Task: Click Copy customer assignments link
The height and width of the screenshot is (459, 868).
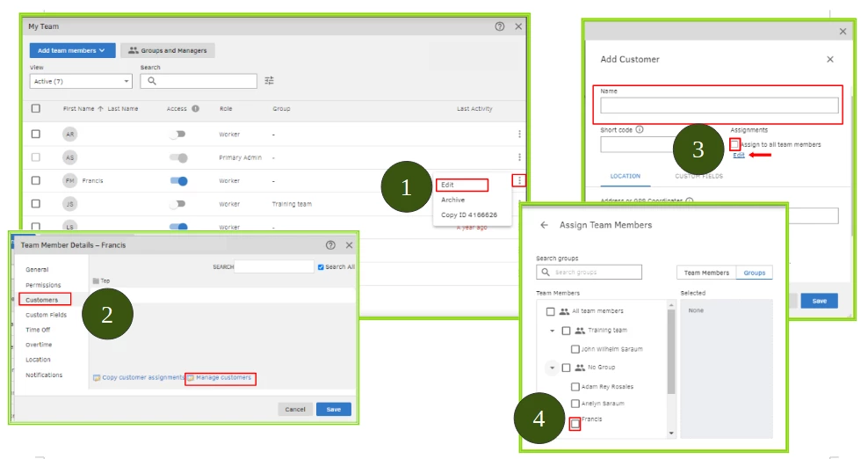Action: tap(143, 377)
